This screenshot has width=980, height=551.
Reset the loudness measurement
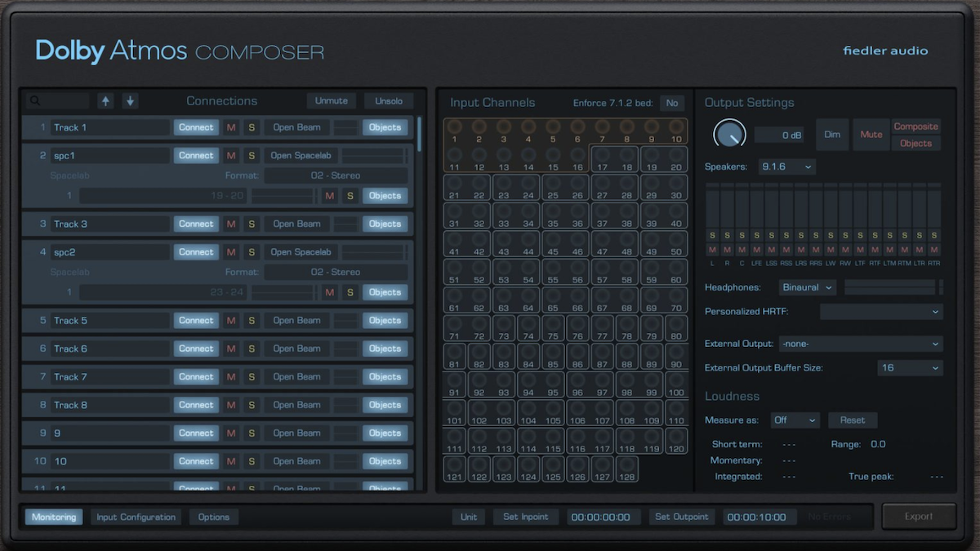tap(853, 420)
